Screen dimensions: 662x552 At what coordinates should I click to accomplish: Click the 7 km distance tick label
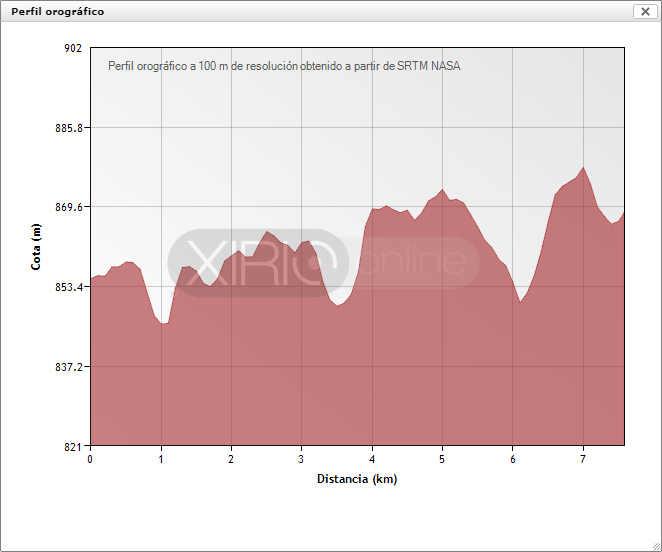583,459
